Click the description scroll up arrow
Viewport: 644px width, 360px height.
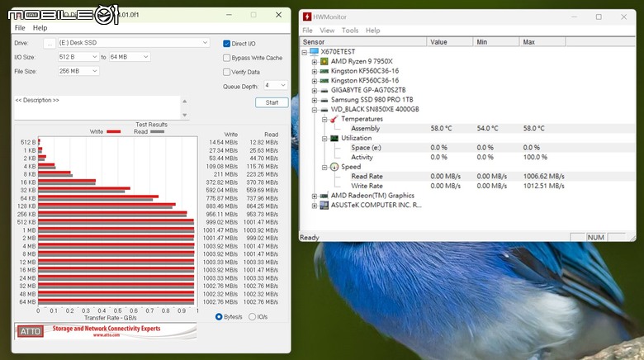pos(184,101)
